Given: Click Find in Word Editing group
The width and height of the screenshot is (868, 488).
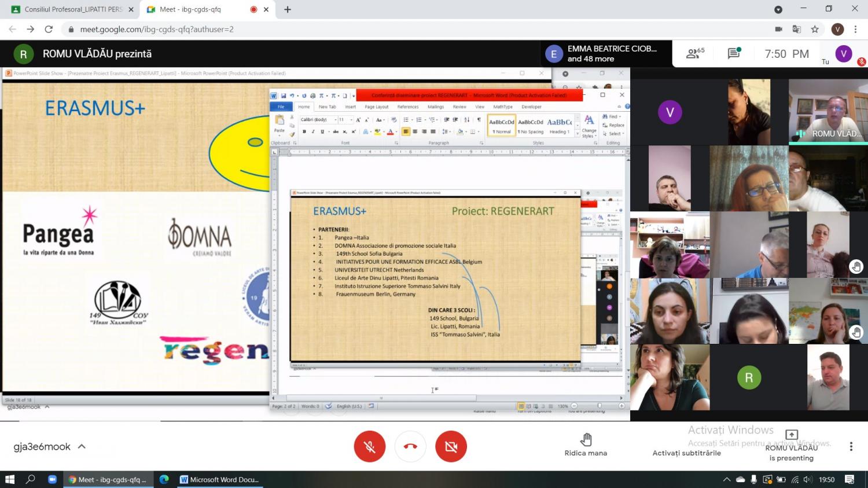Looking at the screenshot, I should [612, 116].
